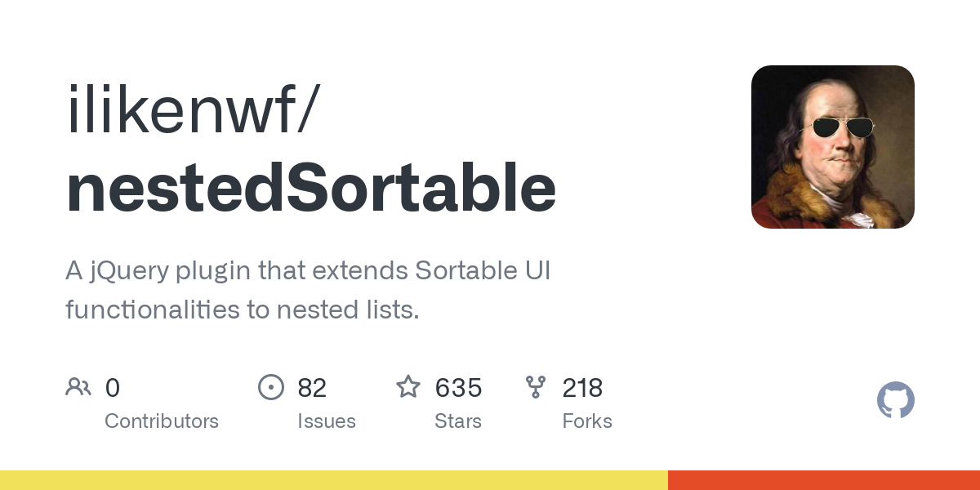
Task: Click the 218 forks count
Action: point(582,388)
